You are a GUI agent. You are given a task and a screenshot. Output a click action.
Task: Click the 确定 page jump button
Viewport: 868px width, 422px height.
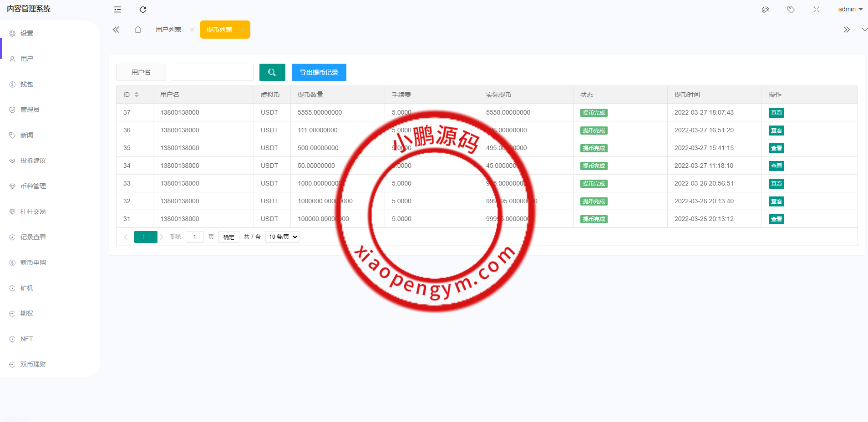click(x=228, y=237)
